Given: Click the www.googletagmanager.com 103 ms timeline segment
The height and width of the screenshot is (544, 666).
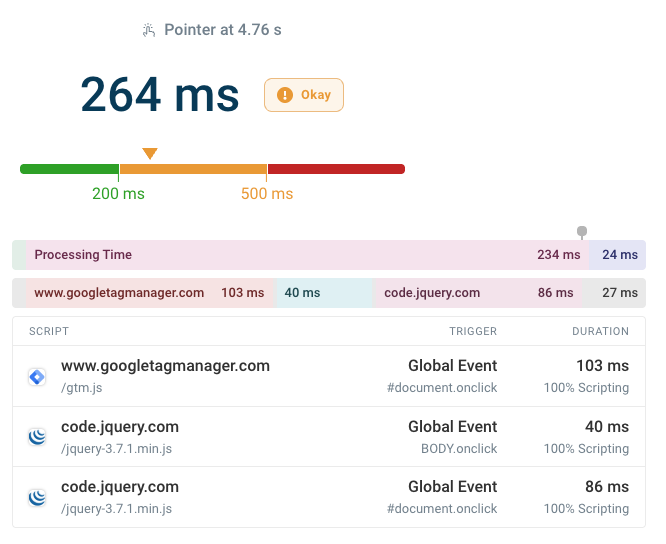Looking at the screenshot, I should click(151, 293).
